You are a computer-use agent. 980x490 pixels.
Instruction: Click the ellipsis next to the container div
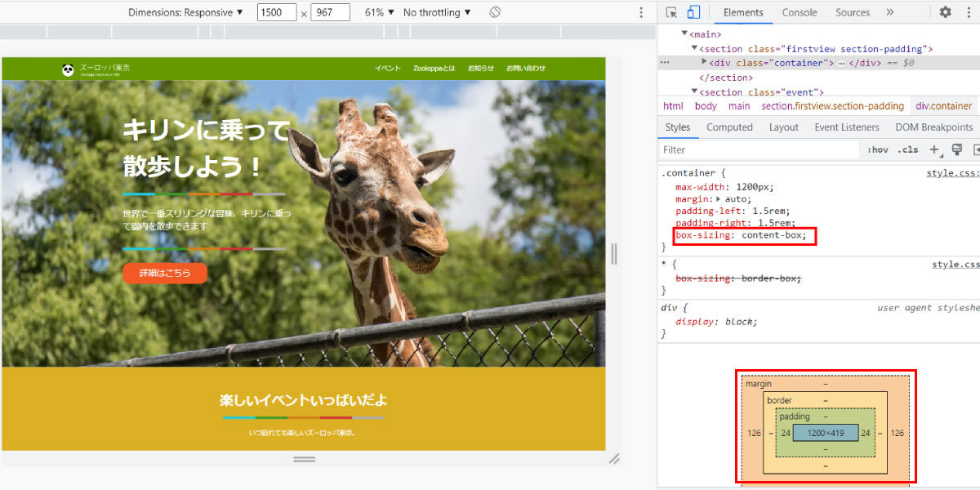[x=841, y=63]
